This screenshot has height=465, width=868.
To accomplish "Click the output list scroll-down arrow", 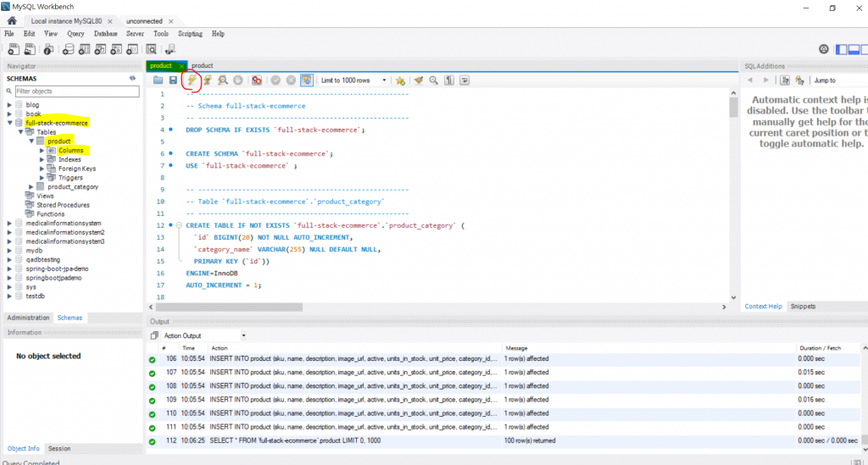I will point(865,449).
